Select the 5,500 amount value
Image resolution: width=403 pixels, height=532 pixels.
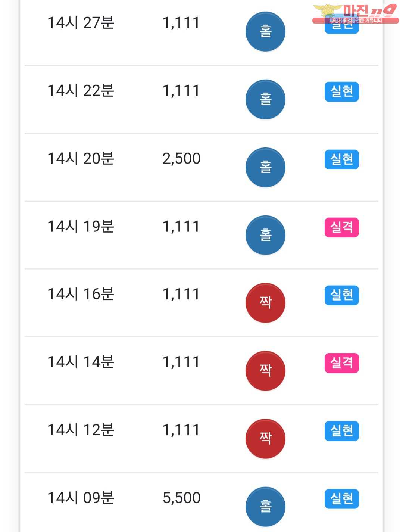tap(181, 498)
